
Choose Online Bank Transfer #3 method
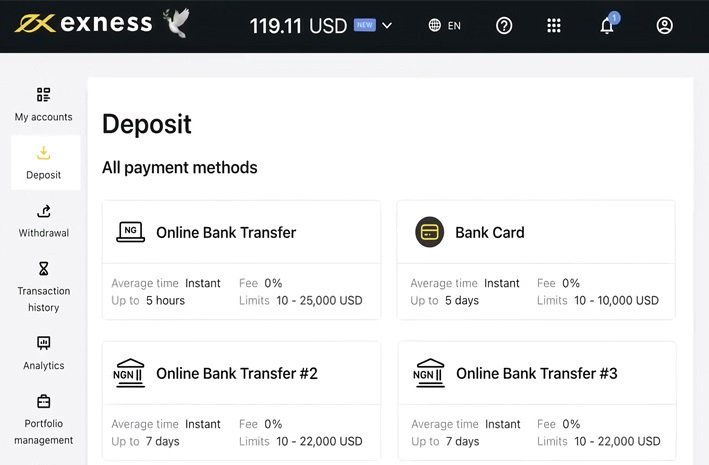coord(536,373)
